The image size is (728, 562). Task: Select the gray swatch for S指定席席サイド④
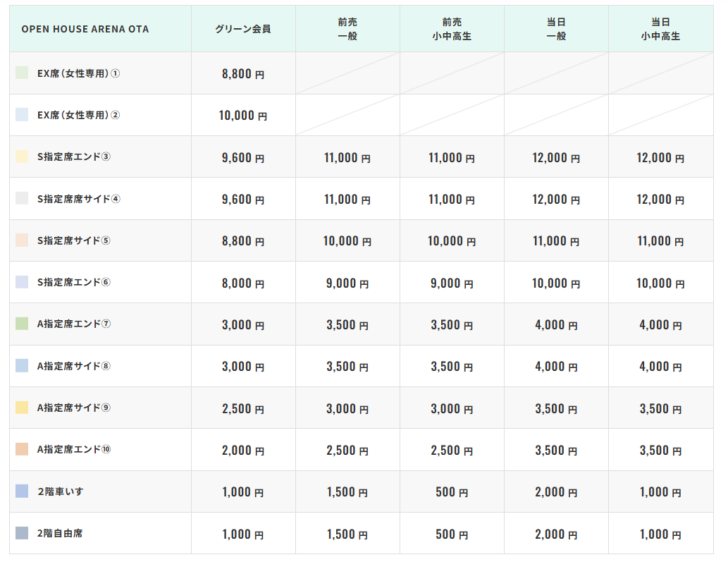(x=22, y=199)
